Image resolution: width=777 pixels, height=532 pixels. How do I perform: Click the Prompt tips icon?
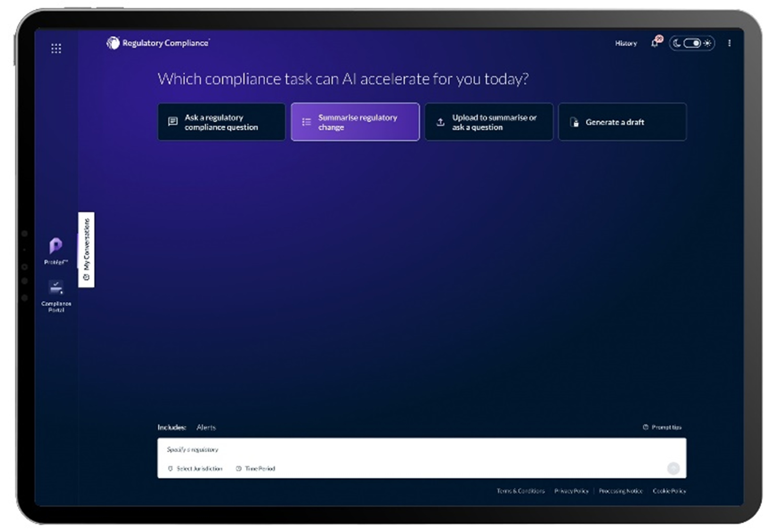coord(645,427)
